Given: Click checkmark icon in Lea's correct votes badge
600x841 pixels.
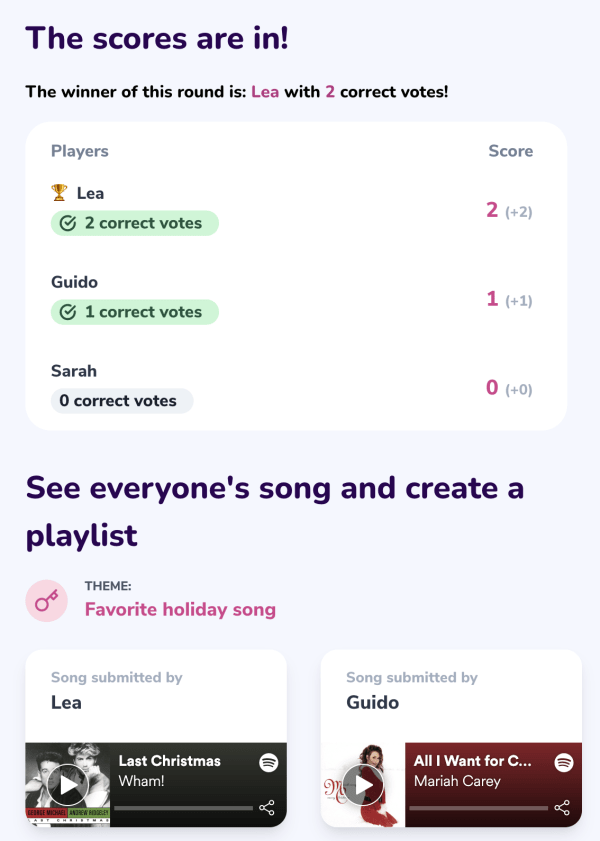Looking at the screenshot, I should click(x=68, y=223).
